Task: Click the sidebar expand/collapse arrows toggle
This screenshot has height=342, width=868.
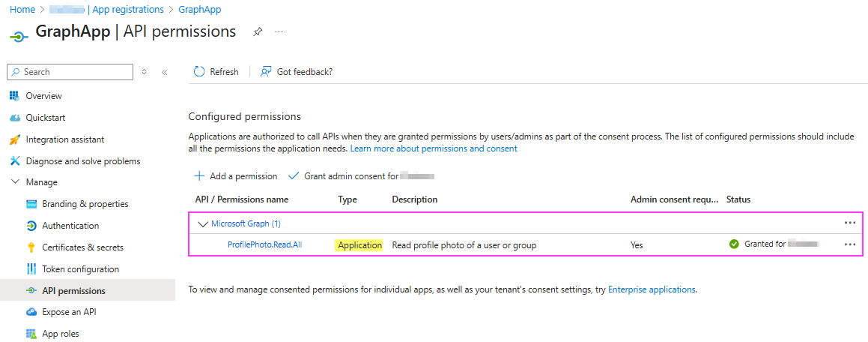Action: pos(145,71)
